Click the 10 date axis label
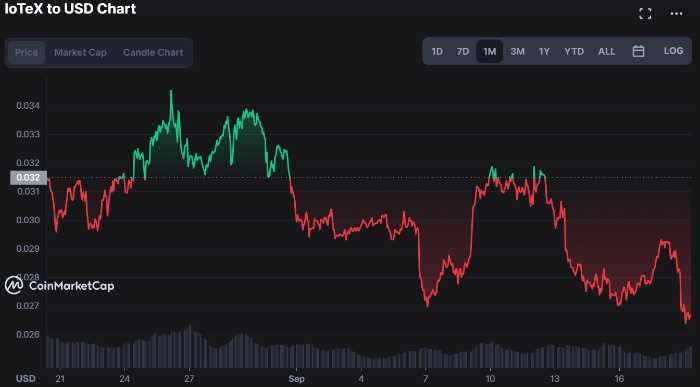This screenshot has height=387, width=700. click(490, 379)
